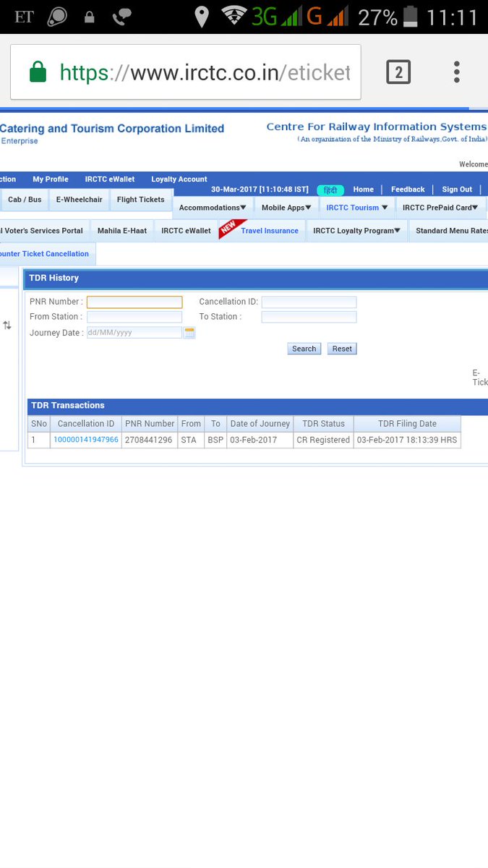The image size is (488, 868).
Task: Go to Home link
Action: (x=364, y=190)
